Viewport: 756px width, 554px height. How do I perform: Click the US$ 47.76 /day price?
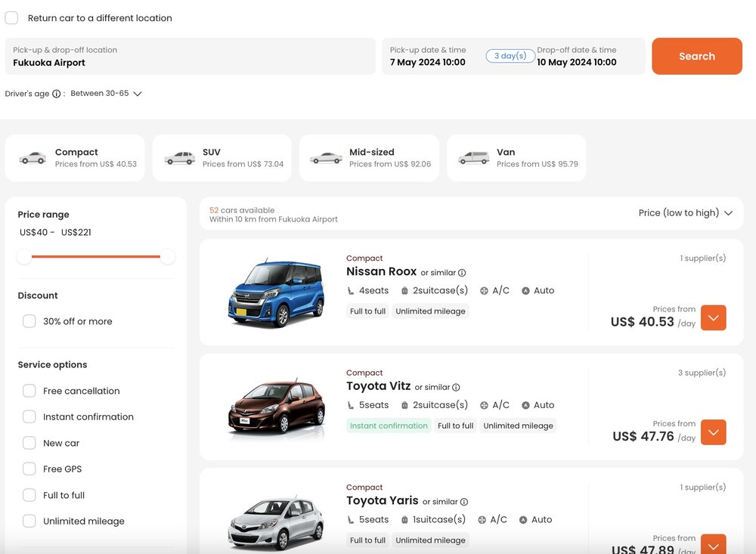654,437
